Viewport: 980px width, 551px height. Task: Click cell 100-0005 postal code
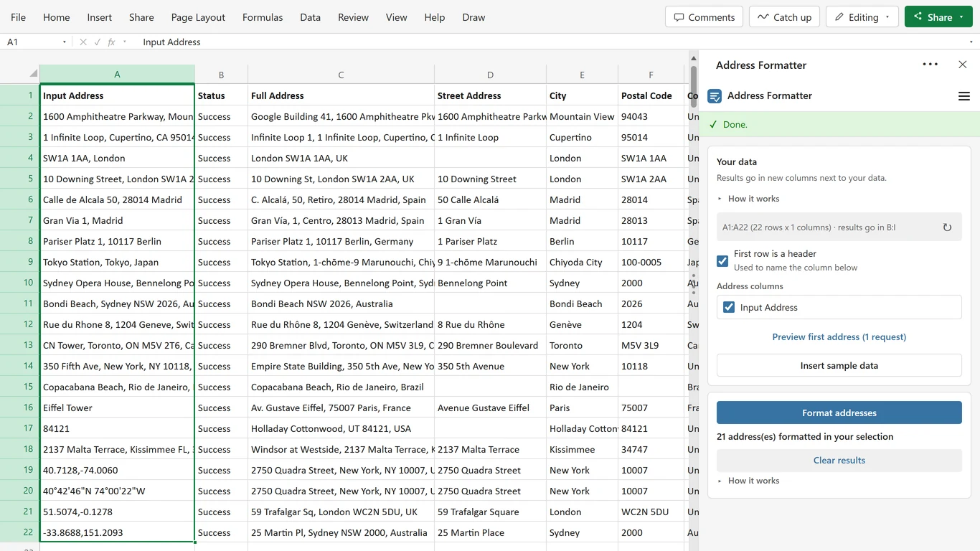click(x=651, y=262)
